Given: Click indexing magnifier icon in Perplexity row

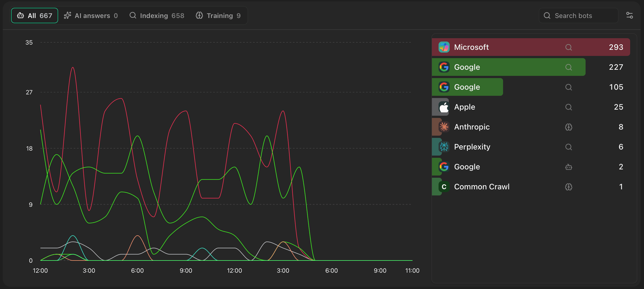Looking at the screenshot, I should click(569, 147).
